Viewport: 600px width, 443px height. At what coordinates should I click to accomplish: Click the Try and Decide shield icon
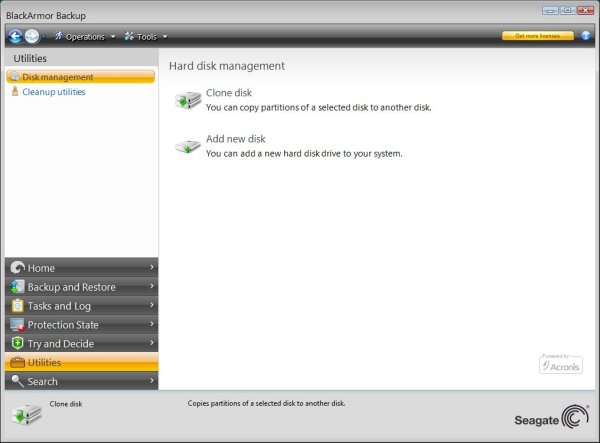[x=18, y=343]
